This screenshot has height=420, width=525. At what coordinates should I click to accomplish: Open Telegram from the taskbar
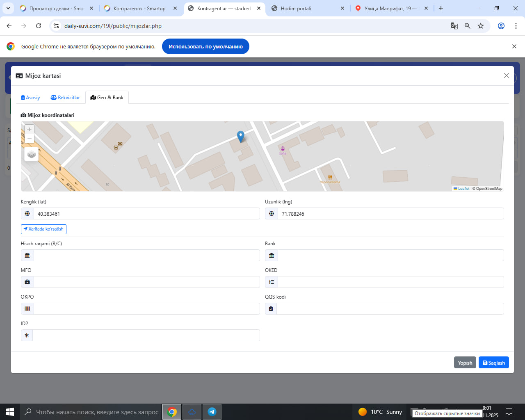(212, 412)
